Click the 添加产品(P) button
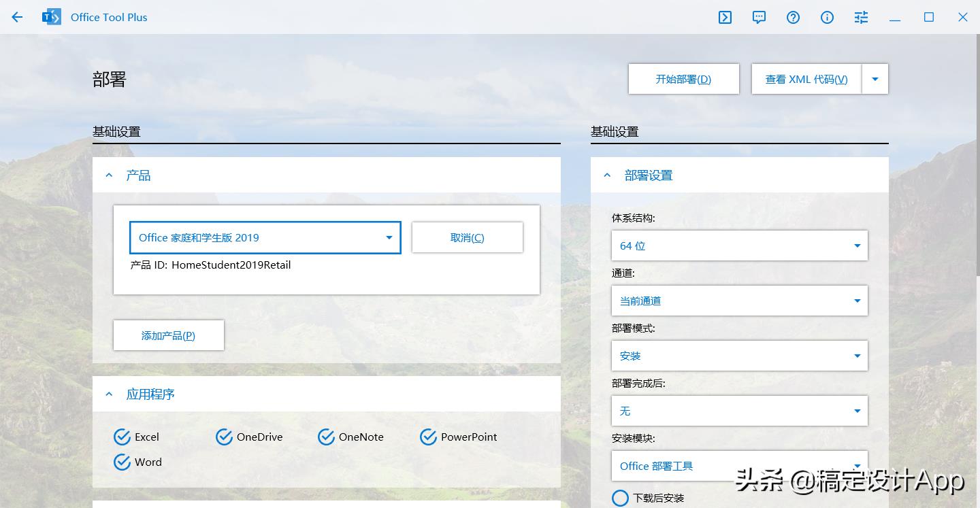980x508 pixels. pos(169,335)
